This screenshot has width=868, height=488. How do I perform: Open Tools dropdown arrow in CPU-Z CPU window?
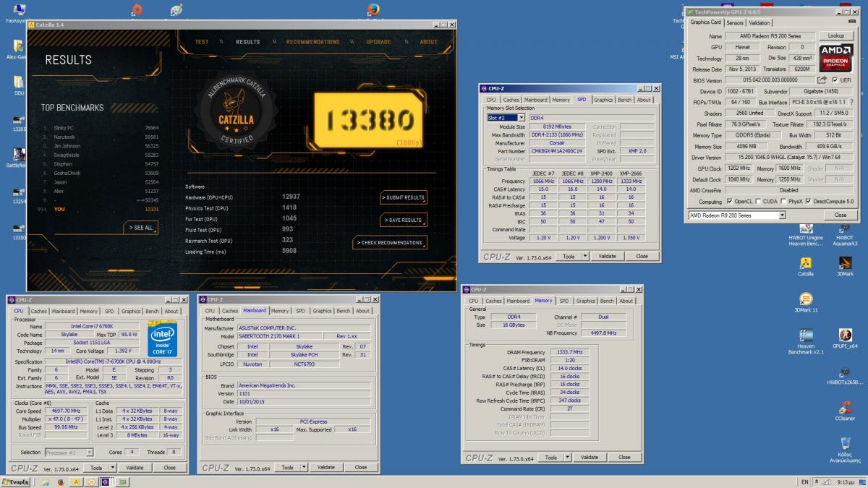coord(111,467)
